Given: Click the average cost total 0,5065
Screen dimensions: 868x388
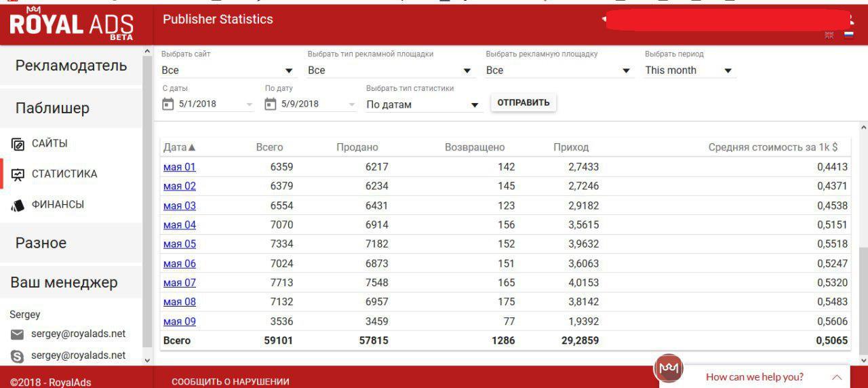Looking at the screenshot, I should 832,341.
